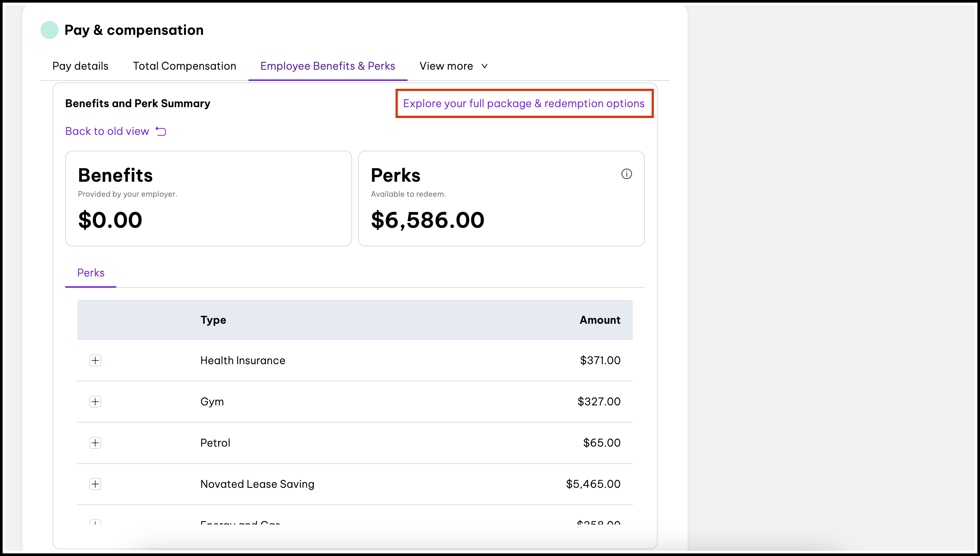Select the Employee Benefits & Perks tab
This screenshot has width=980, height=556.
[x=328, y=66]
